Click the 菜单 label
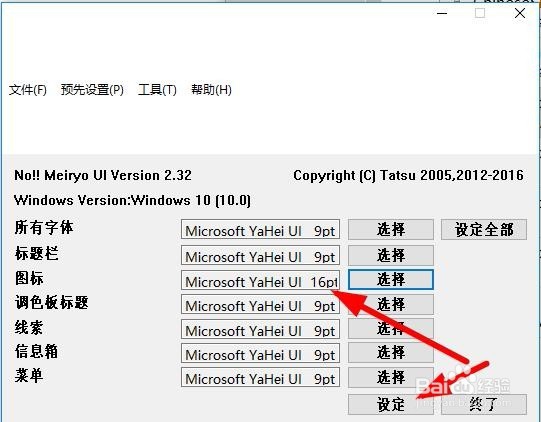Viewport: 541px width, 422px height. (x=29, y=375)
